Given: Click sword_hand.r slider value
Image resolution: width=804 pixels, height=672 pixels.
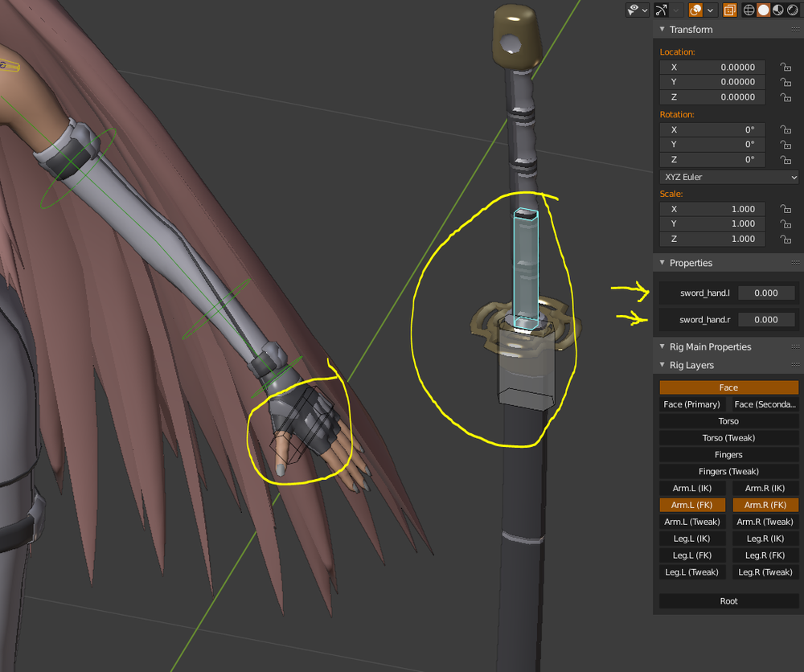Looking at the screenshot, I should [x=766, y=319].
